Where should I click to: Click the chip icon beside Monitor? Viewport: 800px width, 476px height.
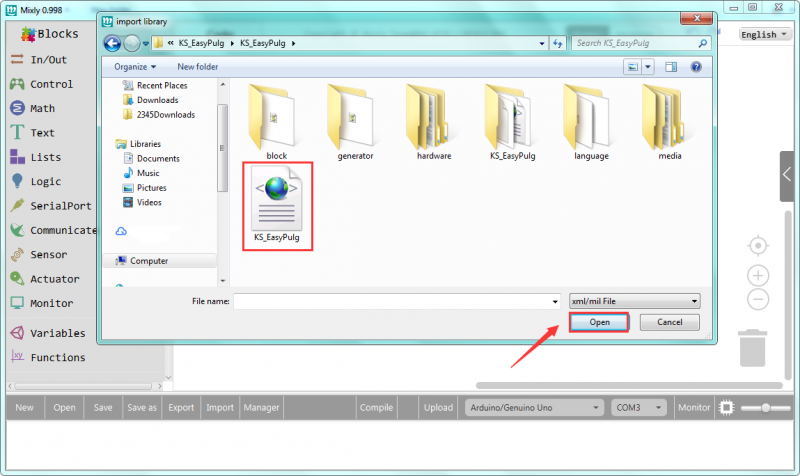(727, 408)
